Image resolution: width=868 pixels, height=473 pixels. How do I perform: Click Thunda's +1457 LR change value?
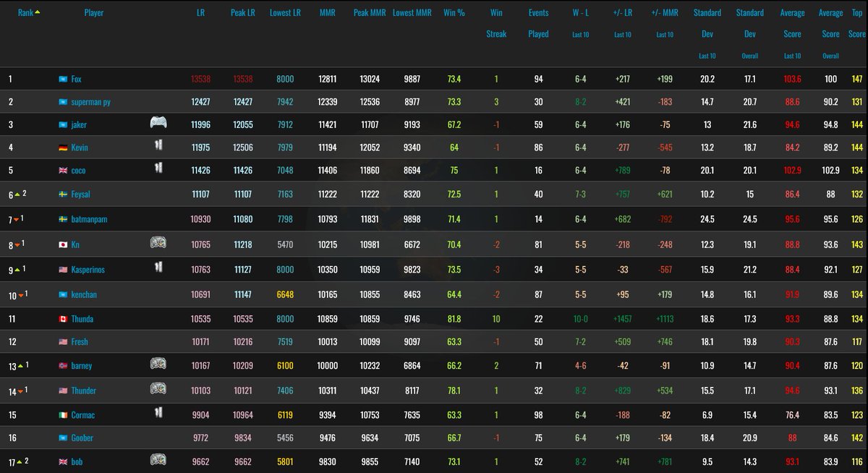coord(622,319)
